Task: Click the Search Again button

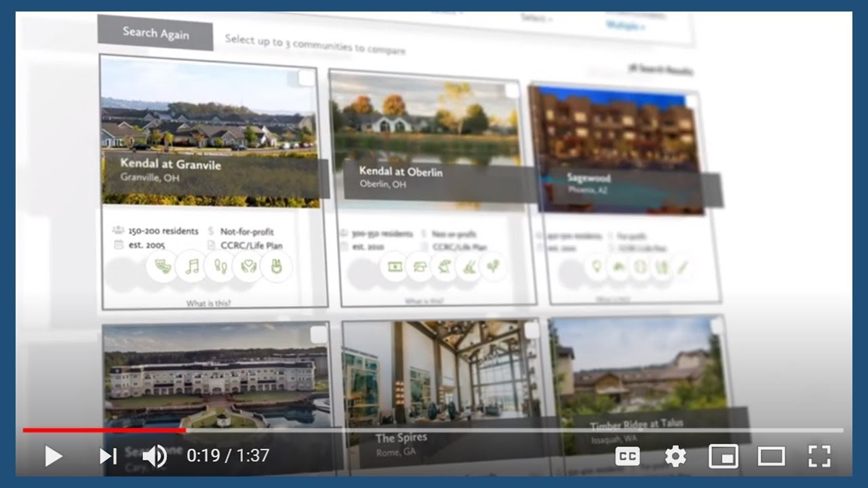Action: click(x=155, y=33)
